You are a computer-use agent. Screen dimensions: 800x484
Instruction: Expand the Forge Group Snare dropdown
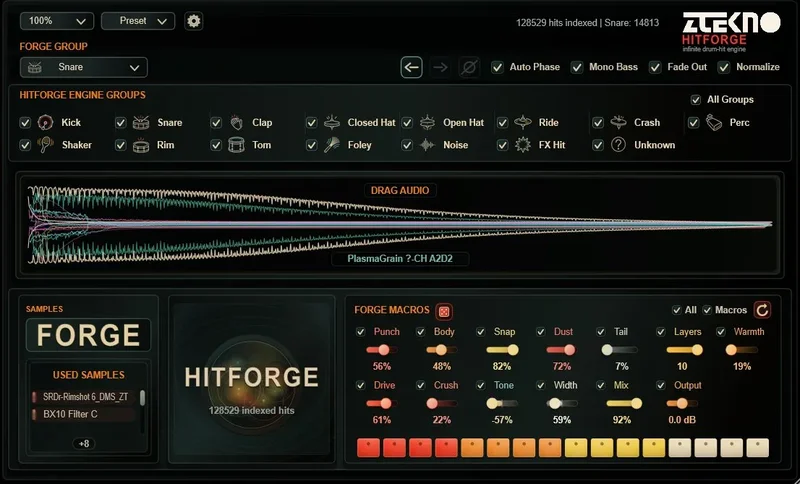[x=84, y=67]
